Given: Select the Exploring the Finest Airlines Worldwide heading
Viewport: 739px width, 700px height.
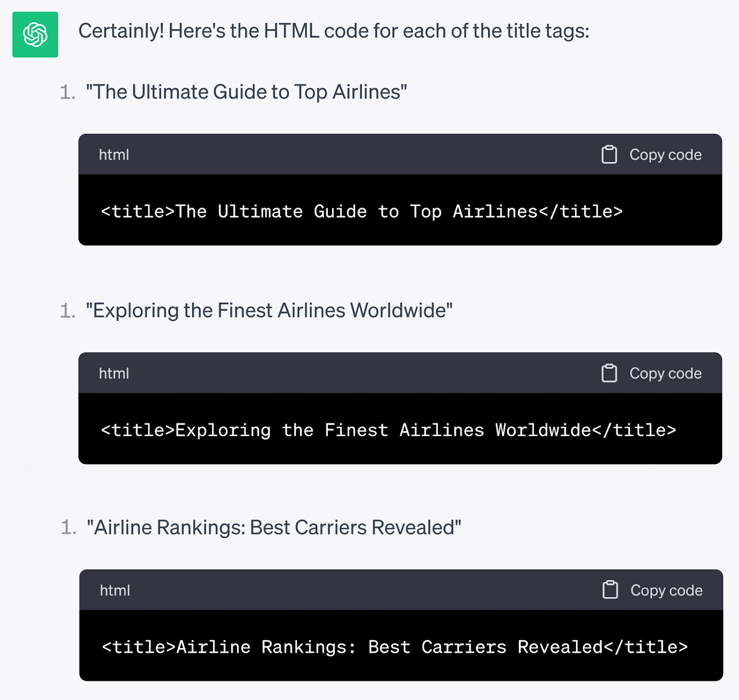Looking at the screenshot, I should click(270, 310).
